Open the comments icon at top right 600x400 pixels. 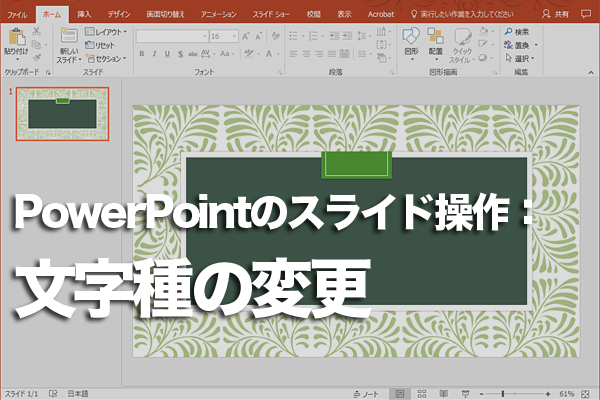coord(585,14)
